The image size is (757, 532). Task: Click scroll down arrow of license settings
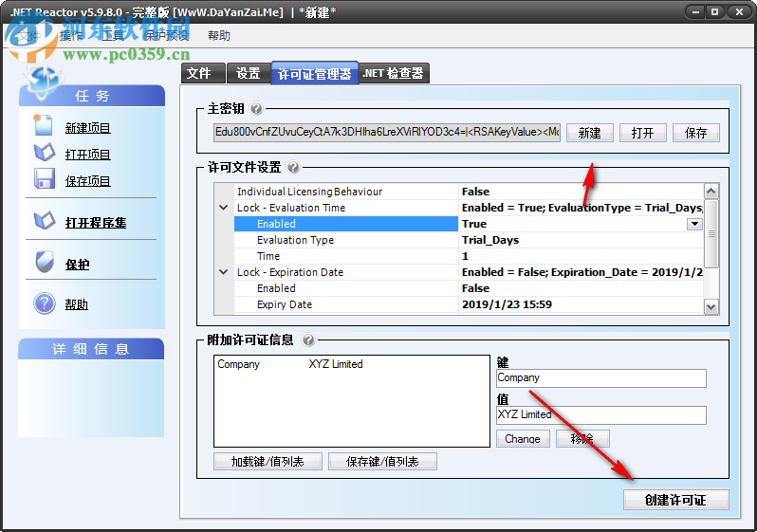[x=711, y=306]
